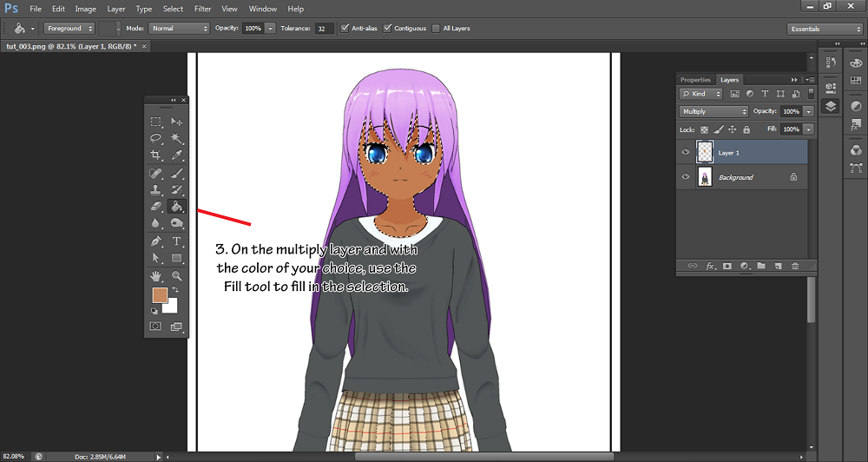Open the Layer menu
This screenshot has width=868, height=462.
point(115,9)
